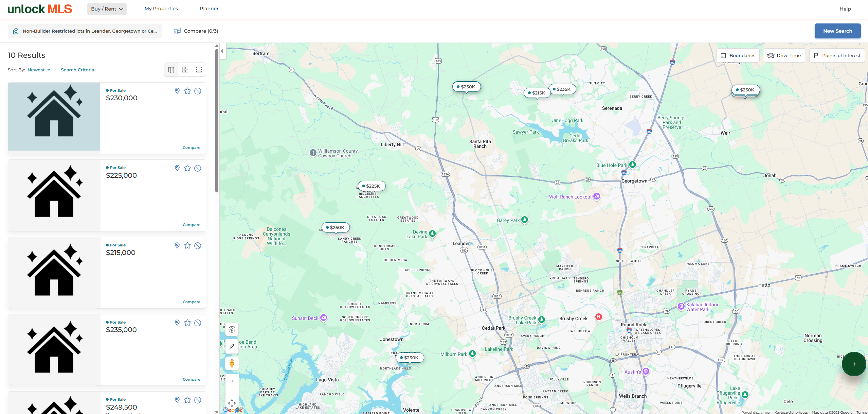Exclude the $215,000 listing with the block icon
This screenshot has height=414, width=868.
click(198, 245)
